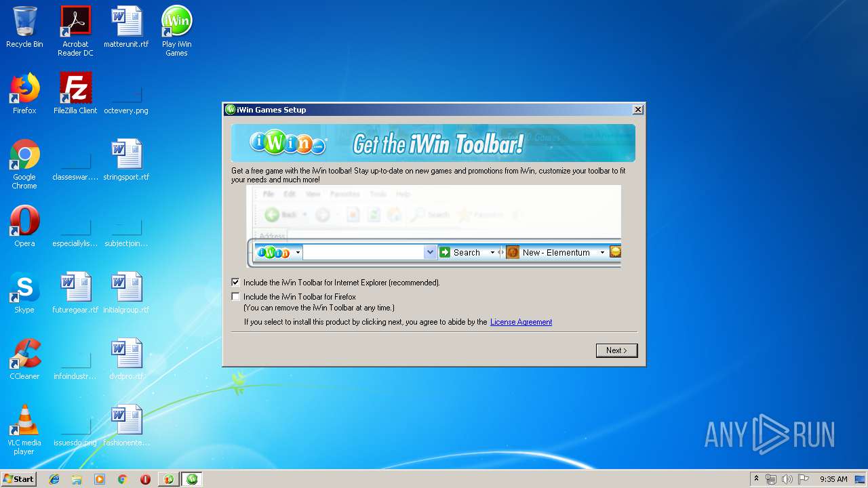This screenshot has width=868, height=488.
Task: Select the initialgroup.rtf file icon
Action: 126,293
